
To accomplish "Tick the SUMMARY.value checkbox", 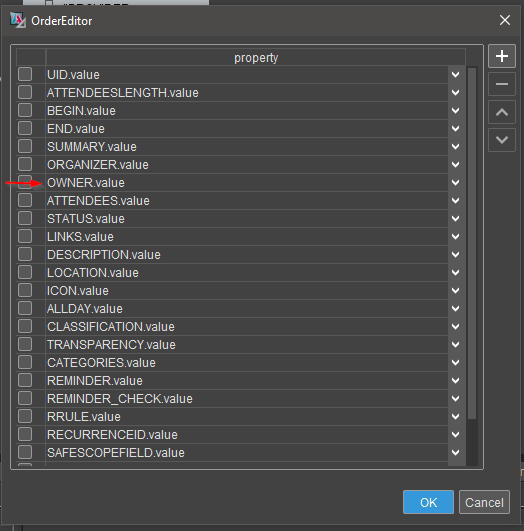I will coord(25,146).
